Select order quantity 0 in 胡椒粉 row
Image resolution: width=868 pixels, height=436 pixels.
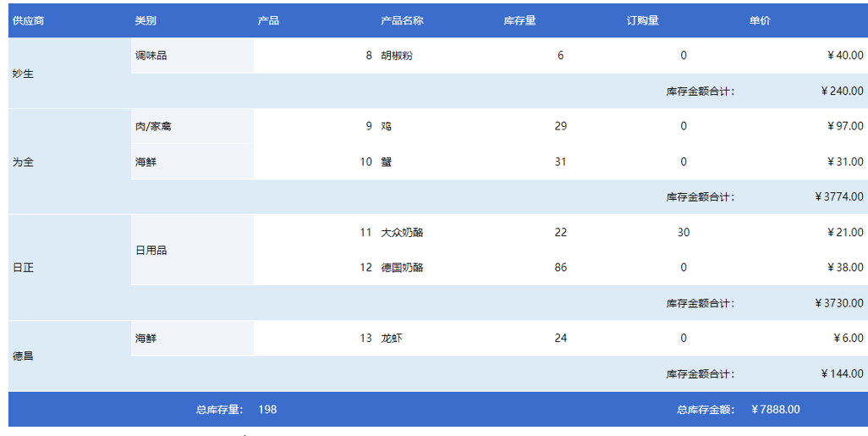[684, 55]
